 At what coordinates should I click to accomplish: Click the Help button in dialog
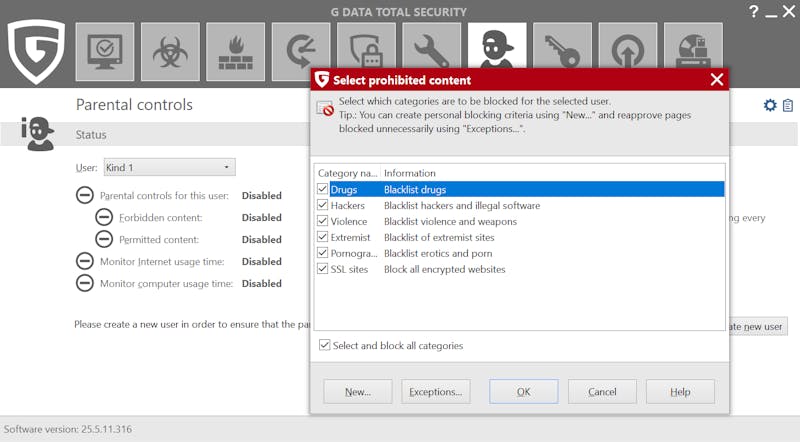[680, 391]
